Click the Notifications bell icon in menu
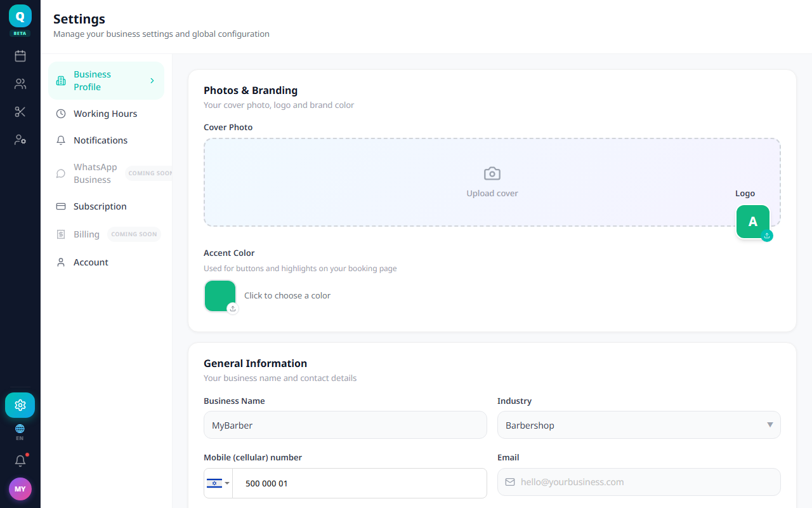Image resolution: width=812 pixels, height=508 pixels. (61, 140)
